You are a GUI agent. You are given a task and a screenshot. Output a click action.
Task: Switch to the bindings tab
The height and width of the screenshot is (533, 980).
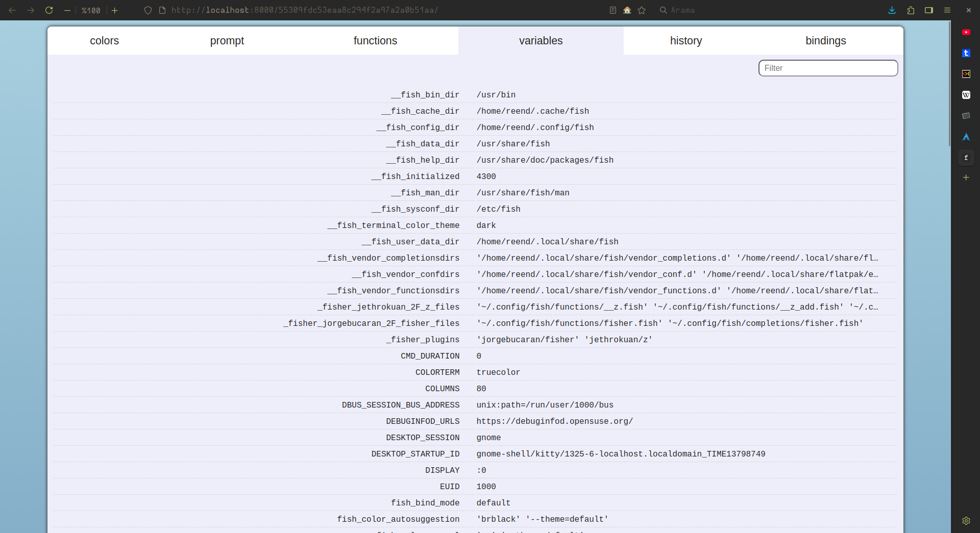click(826, 41)
